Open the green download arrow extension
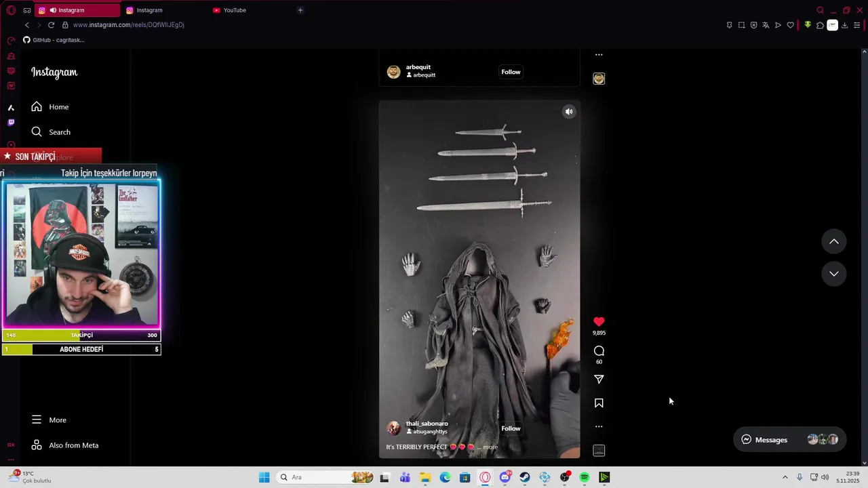 [x=808, y=25]
